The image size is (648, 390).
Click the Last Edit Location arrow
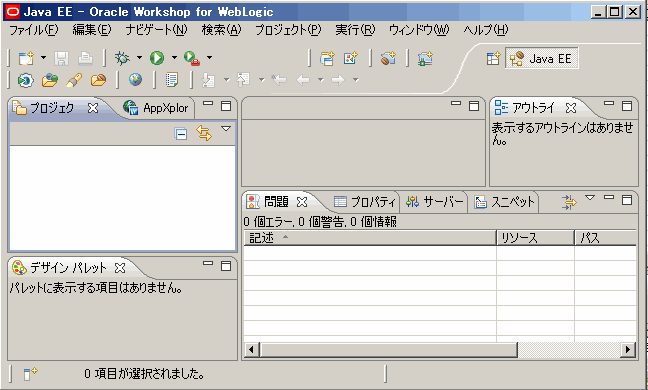click(279, 80)
